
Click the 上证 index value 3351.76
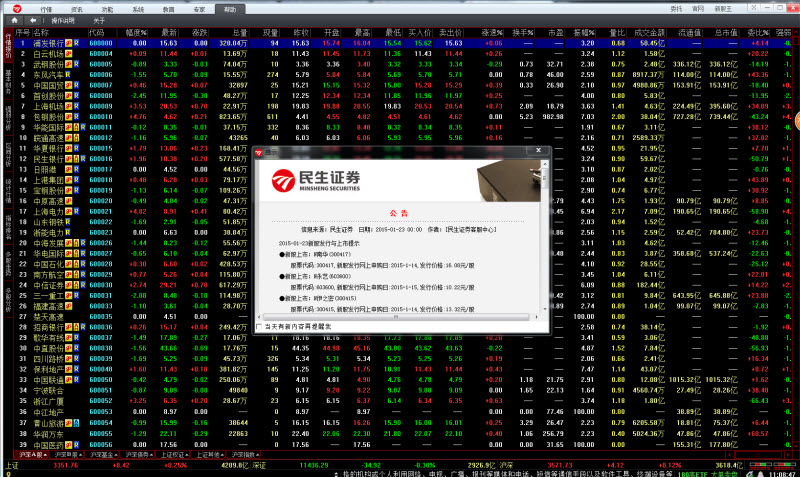(x=66, y=465)
